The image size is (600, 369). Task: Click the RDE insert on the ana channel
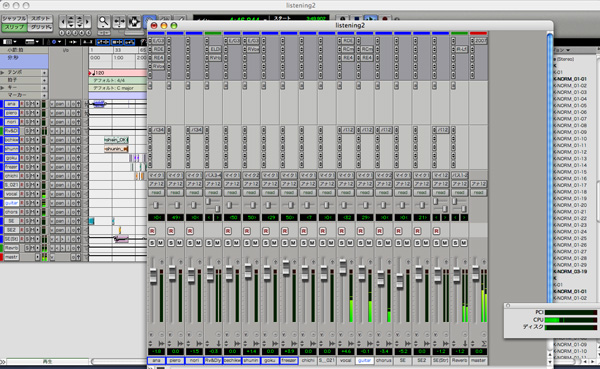[x=158, y=49]
